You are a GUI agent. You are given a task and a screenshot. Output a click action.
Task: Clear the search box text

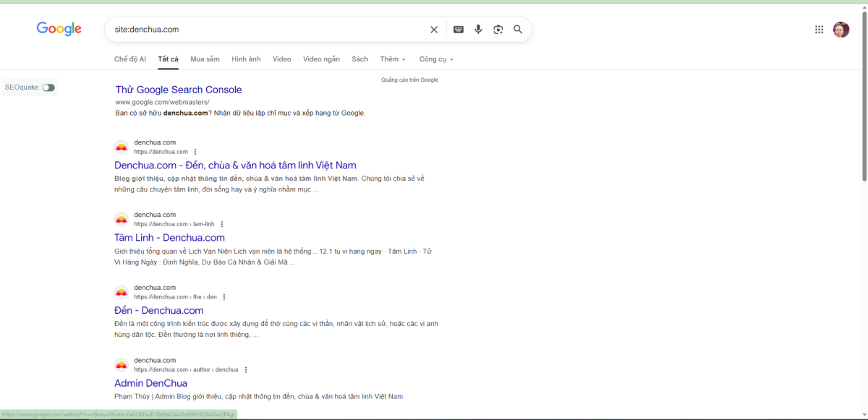434,30
